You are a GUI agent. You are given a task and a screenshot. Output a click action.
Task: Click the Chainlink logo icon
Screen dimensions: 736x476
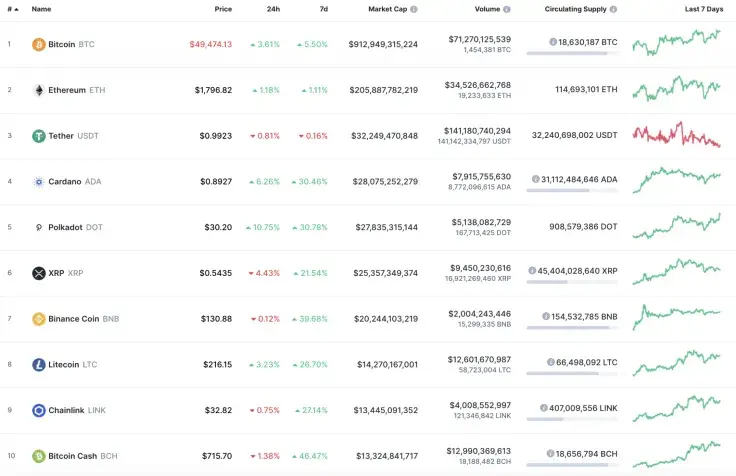coord(38,410)
